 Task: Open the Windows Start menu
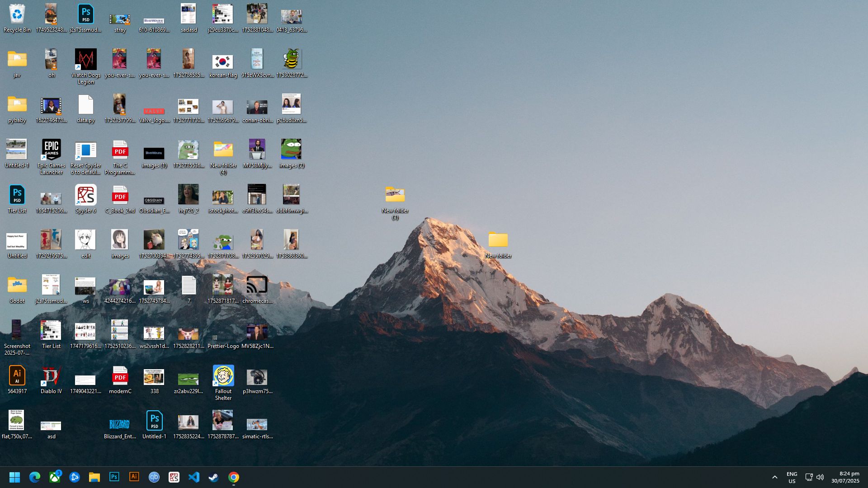coord(14,477)
